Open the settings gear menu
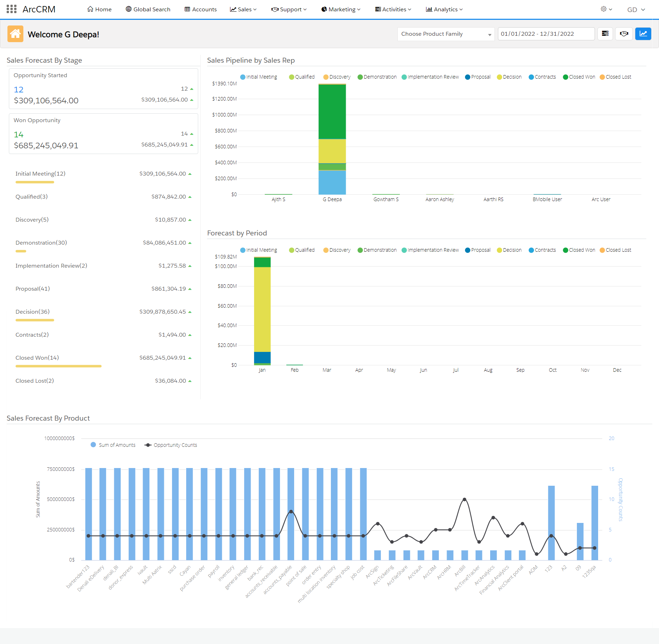Viewport: 659px width, 644px height. click(606, 9)
